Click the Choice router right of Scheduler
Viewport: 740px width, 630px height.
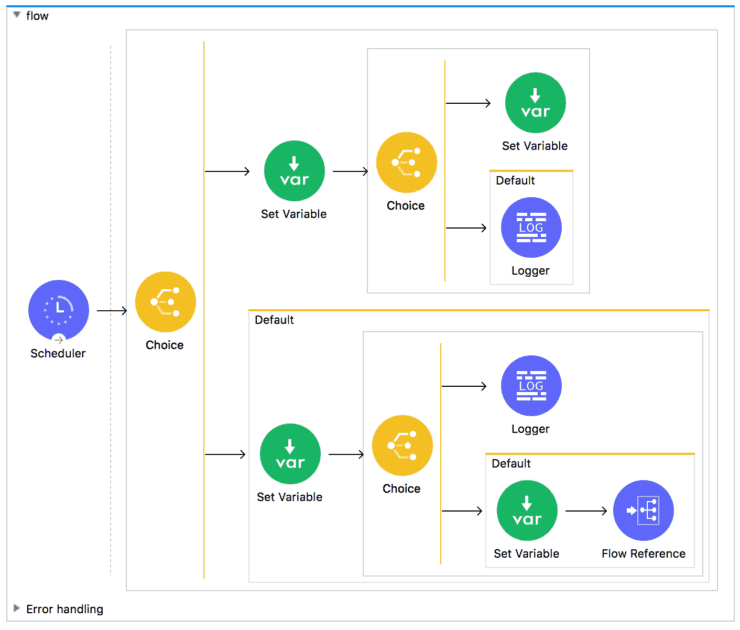pos(165,302)
